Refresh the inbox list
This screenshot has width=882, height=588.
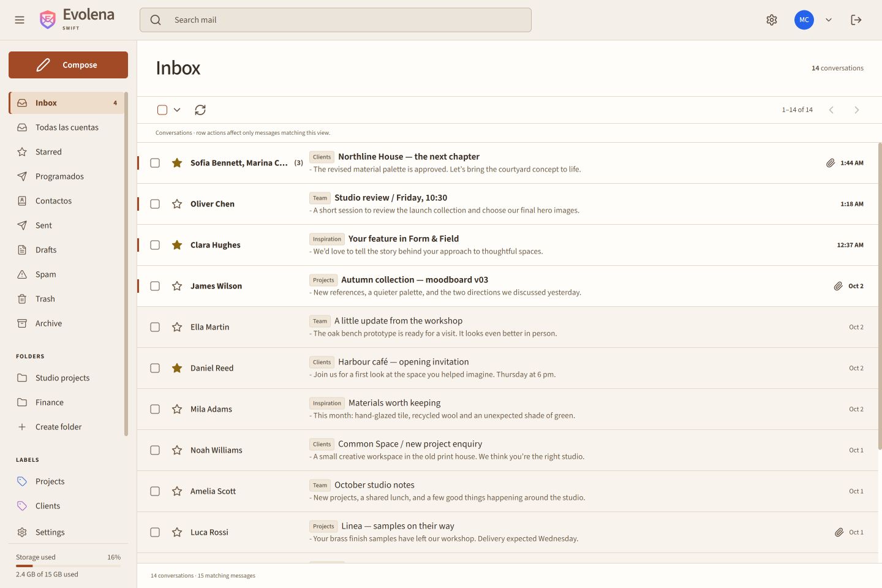pyautogui.click(x=200, y=110)
